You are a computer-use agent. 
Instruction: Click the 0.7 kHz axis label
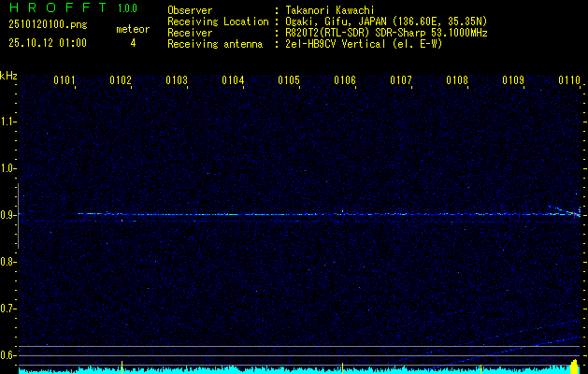click(7, 309)
